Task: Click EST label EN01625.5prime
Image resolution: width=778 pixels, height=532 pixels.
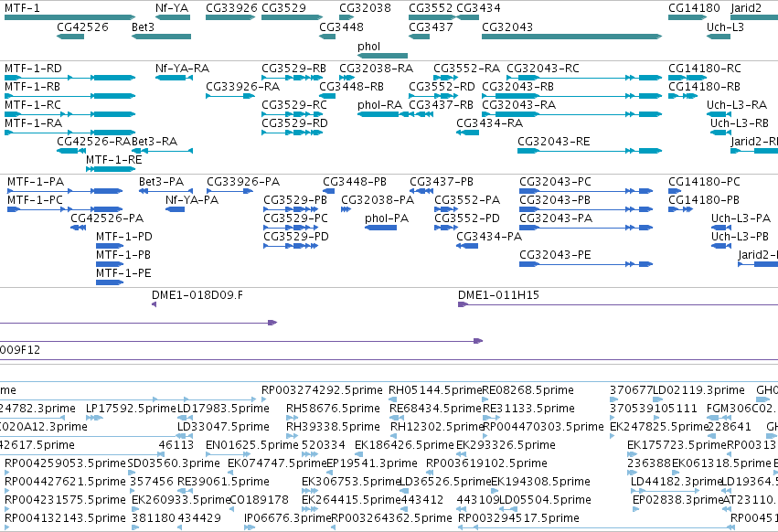Action: pyautogui.click(x=252, y=444)
